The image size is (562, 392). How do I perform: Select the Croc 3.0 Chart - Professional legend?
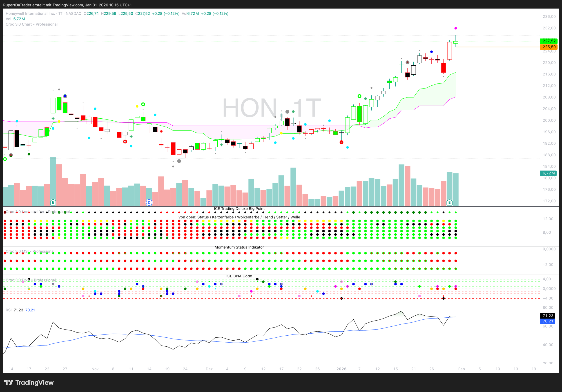coord(31,24)
